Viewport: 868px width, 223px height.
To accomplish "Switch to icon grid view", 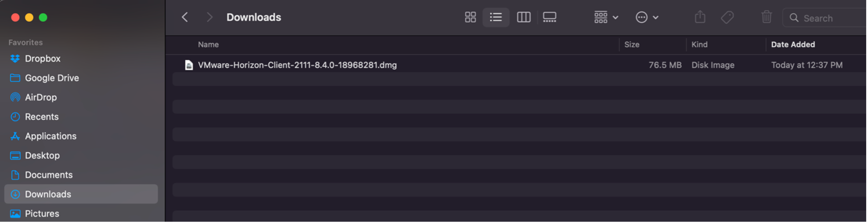I will (x=470, y=18).
